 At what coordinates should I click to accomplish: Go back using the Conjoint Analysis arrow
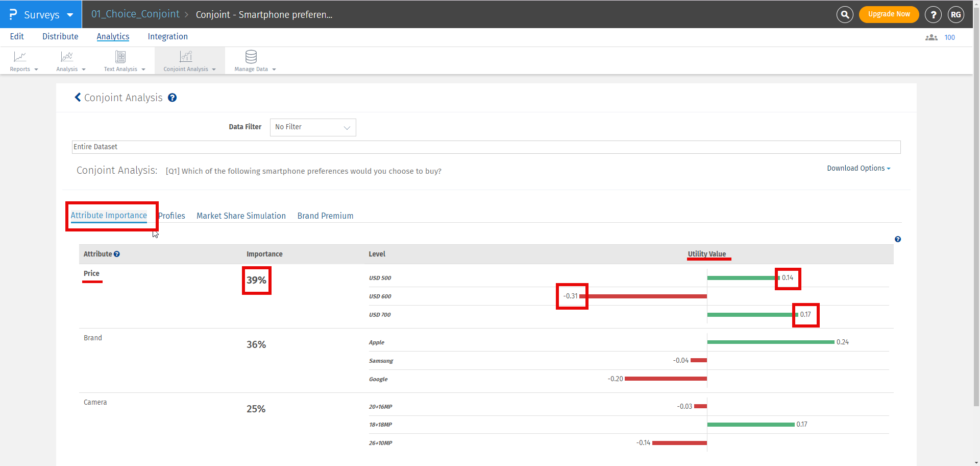pyautogui.click(x=78, y=97)
